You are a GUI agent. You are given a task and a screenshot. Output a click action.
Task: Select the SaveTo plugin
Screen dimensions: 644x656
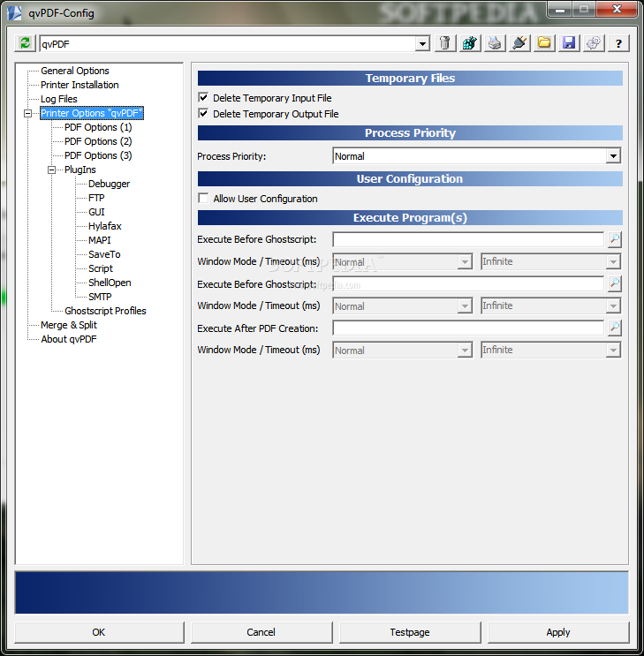point(104,254)
